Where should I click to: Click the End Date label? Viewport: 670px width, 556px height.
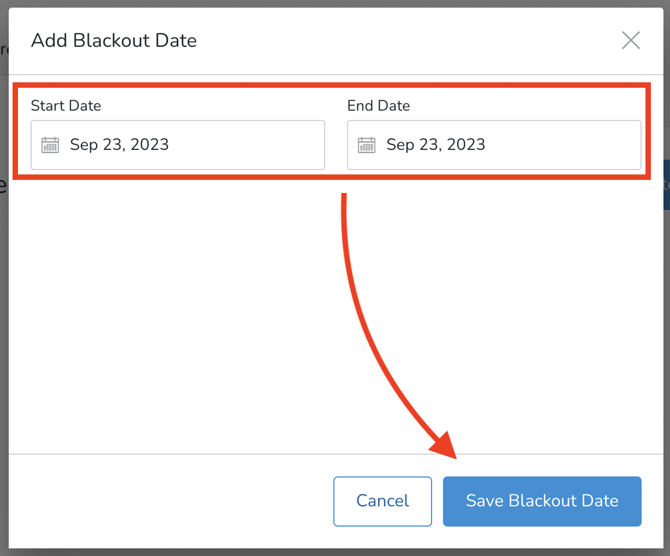(x=378, y=105)
